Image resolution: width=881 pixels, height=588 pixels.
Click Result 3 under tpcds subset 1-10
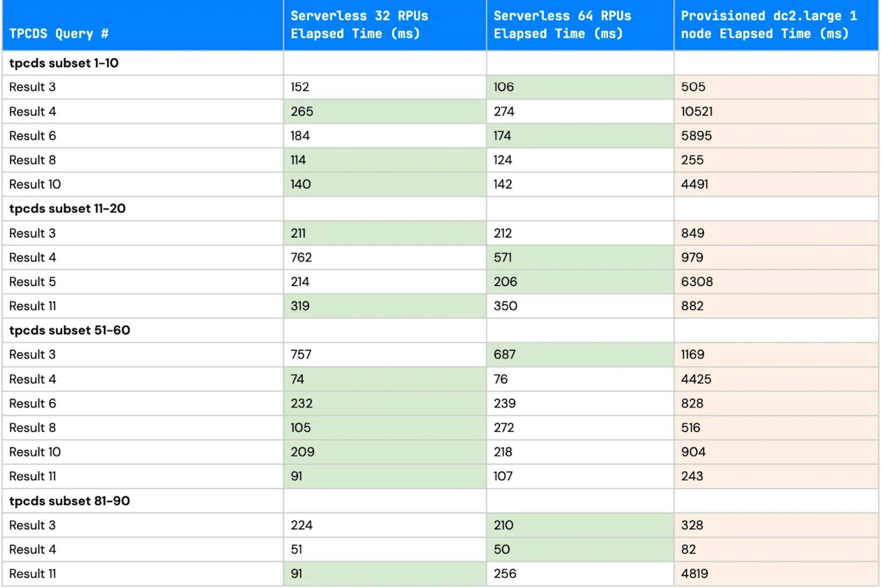pos(32,87)
